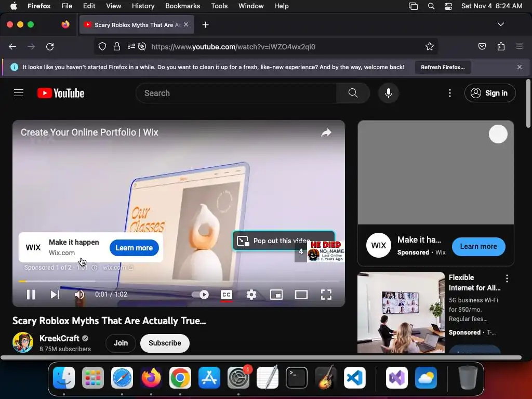Go to YouTube home via logo

point(61,93)
